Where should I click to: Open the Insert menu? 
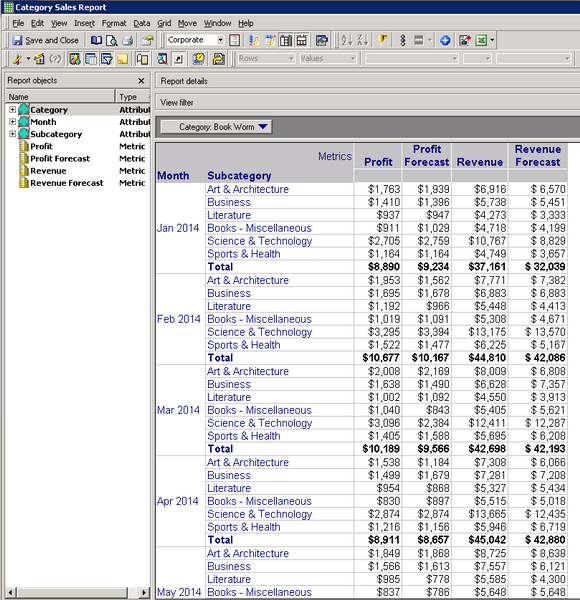point(84,23)
